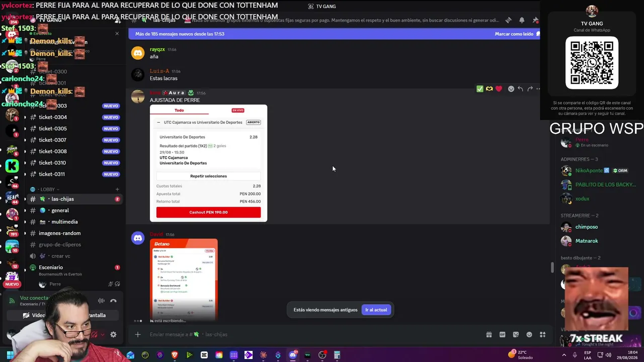Open the add reaction smiley on the message
644x362 pixels.
tap(511, 89)
